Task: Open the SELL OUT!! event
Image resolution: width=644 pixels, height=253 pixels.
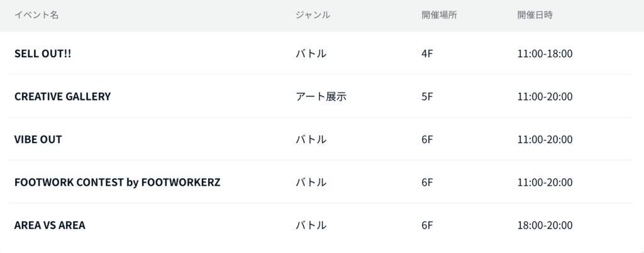Action: (x=43, y=53)
